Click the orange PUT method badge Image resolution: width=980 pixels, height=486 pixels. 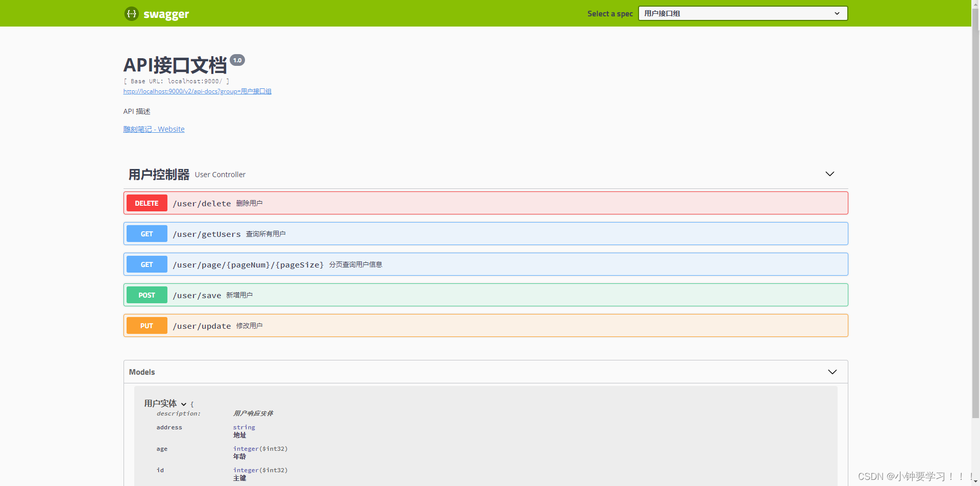point(146,326)
